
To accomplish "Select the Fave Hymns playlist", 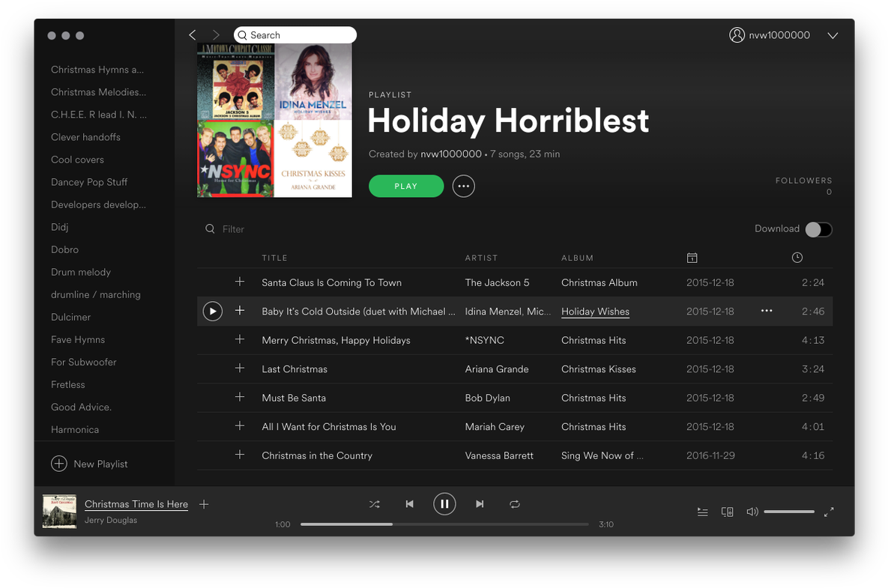I will click(x=77, y=339).
